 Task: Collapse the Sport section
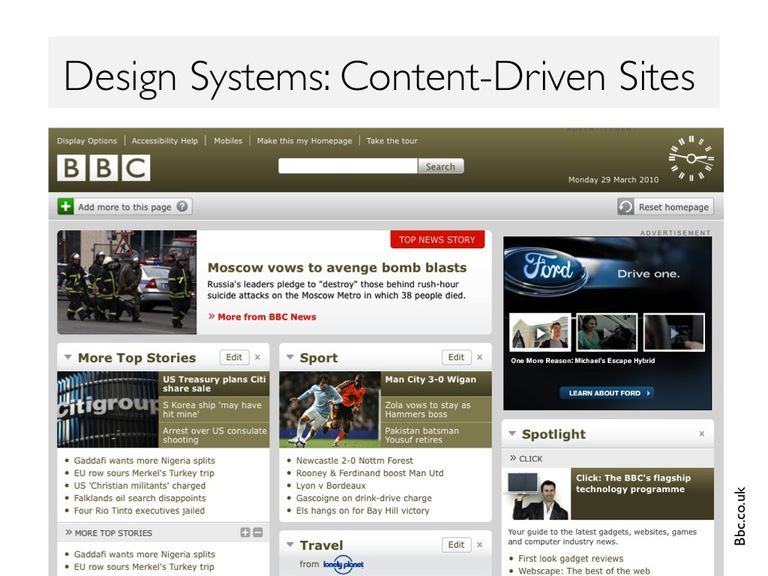(290, 357)
